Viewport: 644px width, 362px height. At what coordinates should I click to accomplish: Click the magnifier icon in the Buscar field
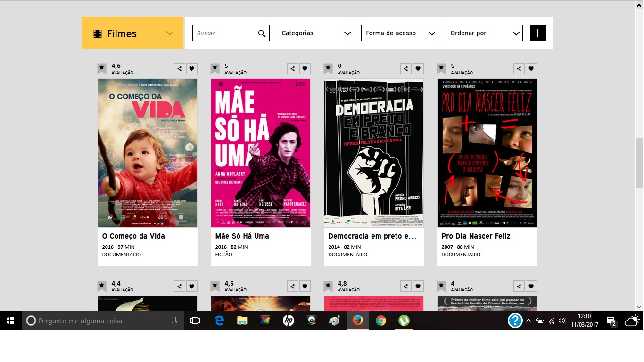[x=262, y=33]
